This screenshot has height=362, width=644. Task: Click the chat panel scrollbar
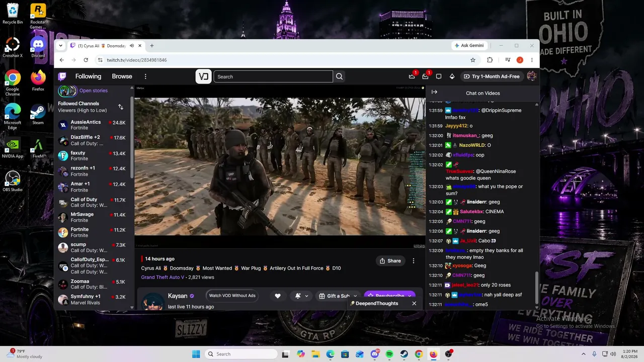click(537, 288)
